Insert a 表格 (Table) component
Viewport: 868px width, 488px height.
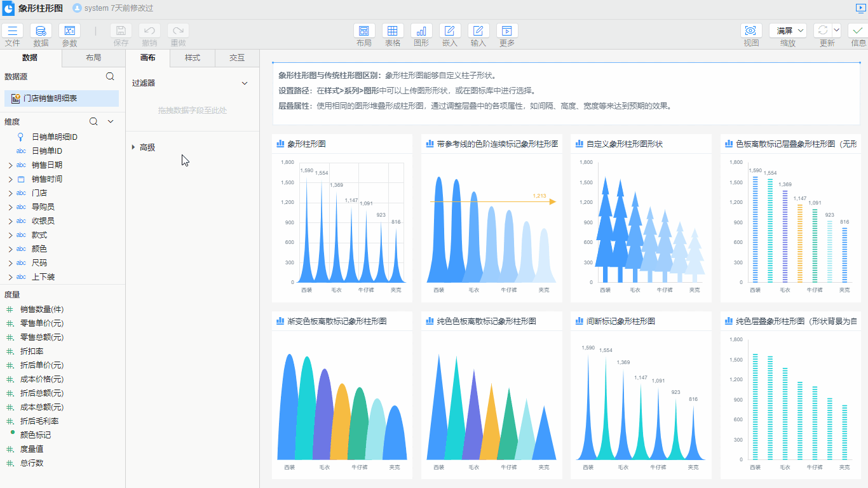pos(393,31)
